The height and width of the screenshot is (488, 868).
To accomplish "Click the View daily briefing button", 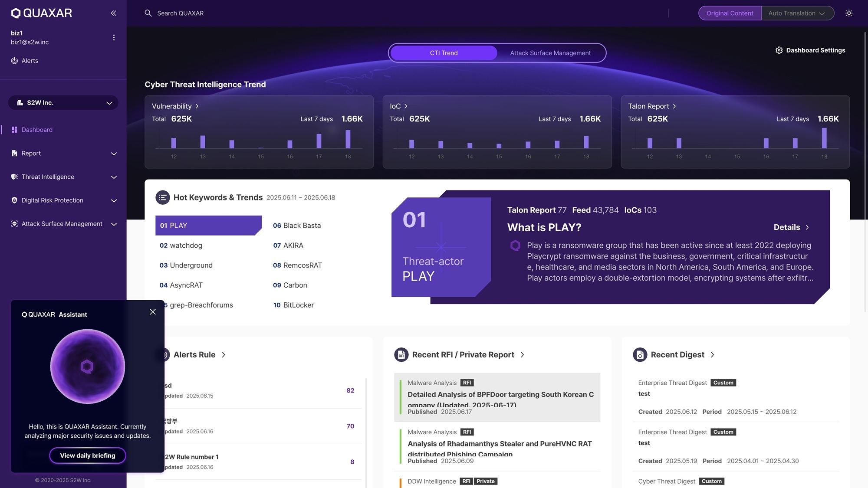I will click(x=88, y=455).
